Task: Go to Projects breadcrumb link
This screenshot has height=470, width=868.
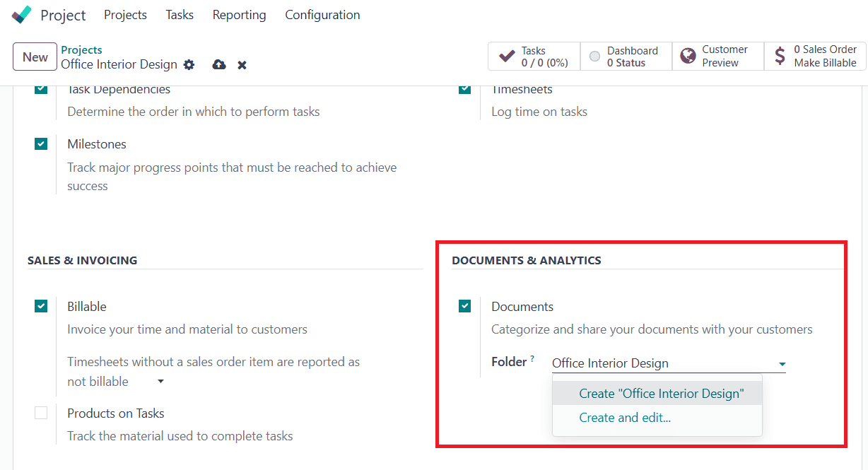Action: (81, 49)
